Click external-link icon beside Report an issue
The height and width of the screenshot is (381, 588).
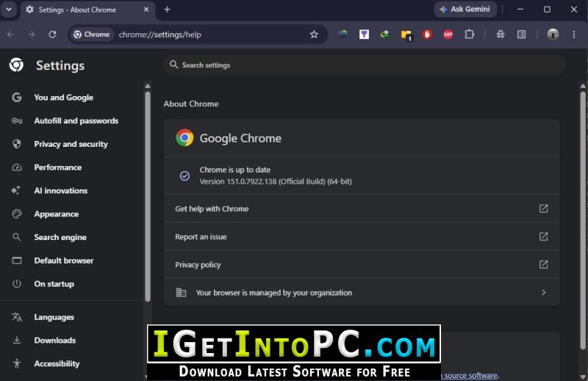[543, 236]
